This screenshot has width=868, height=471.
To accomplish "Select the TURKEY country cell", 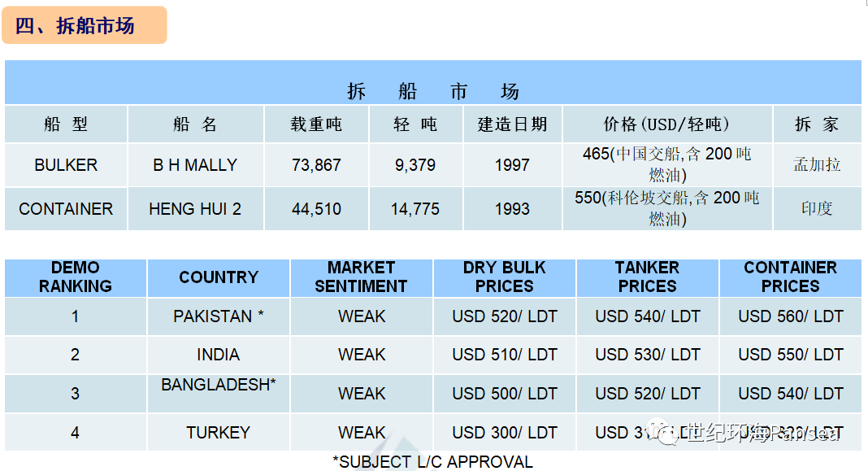I will click(x=218, y=432).
